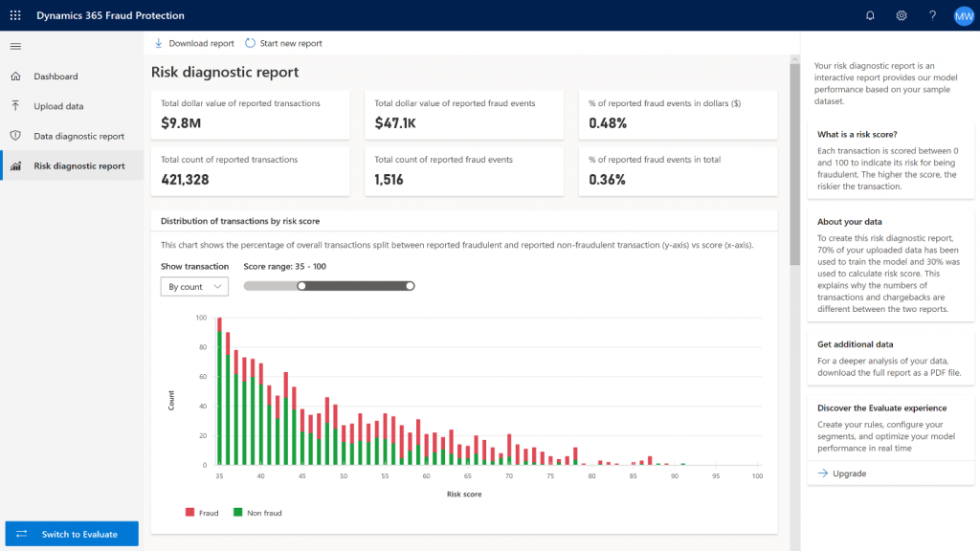Viewport: 980px width, 551px height.
Task: Click the left score range slider handle
Action: click(301, 285)
